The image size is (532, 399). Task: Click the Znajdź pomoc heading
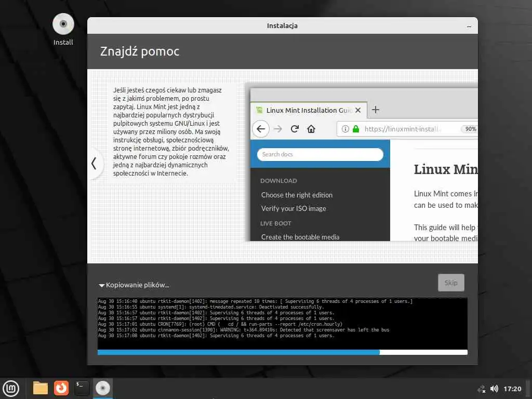(x=139, y=51)
